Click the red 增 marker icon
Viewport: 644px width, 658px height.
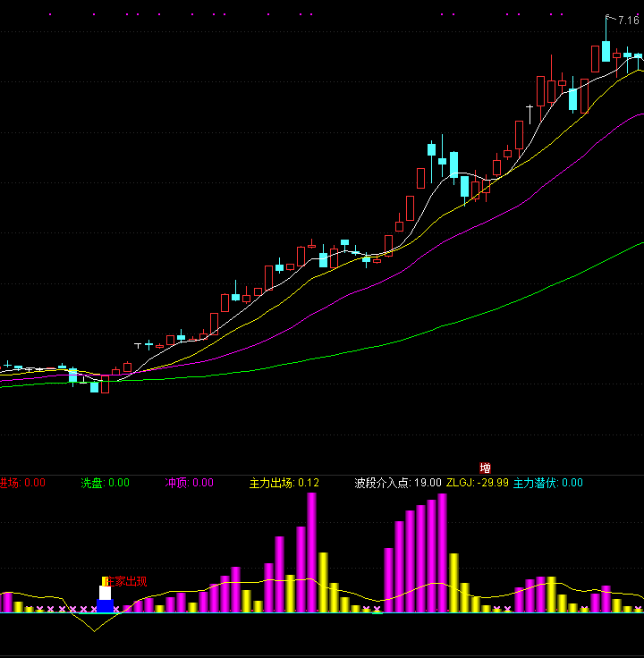point(485,468)
